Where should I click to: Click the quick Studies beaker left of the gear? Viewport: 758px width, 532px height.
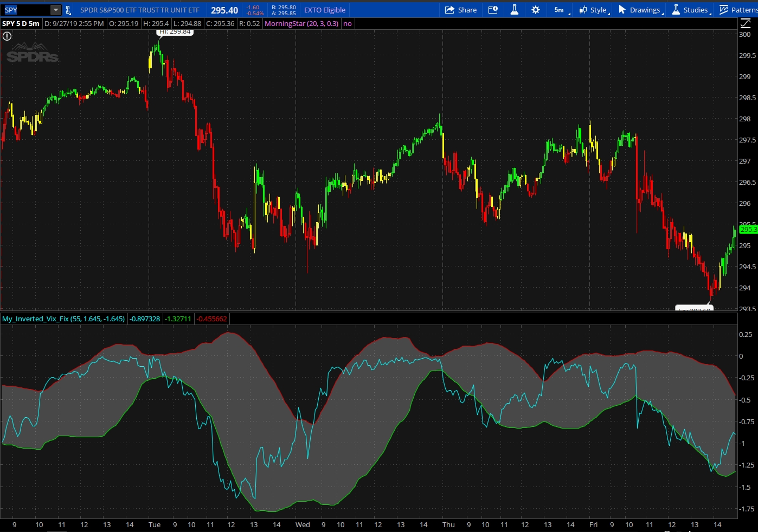point(514,10)
